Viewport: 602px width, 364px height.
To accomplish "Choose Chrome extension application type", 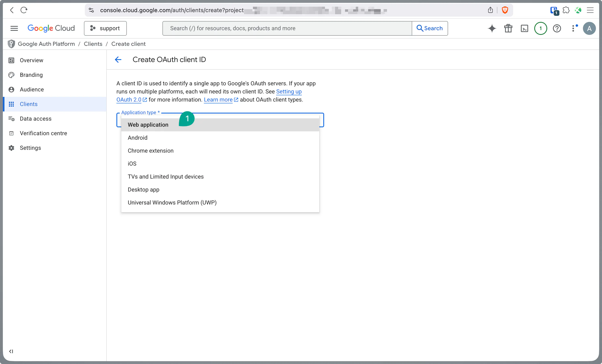I will click(150, 151).
